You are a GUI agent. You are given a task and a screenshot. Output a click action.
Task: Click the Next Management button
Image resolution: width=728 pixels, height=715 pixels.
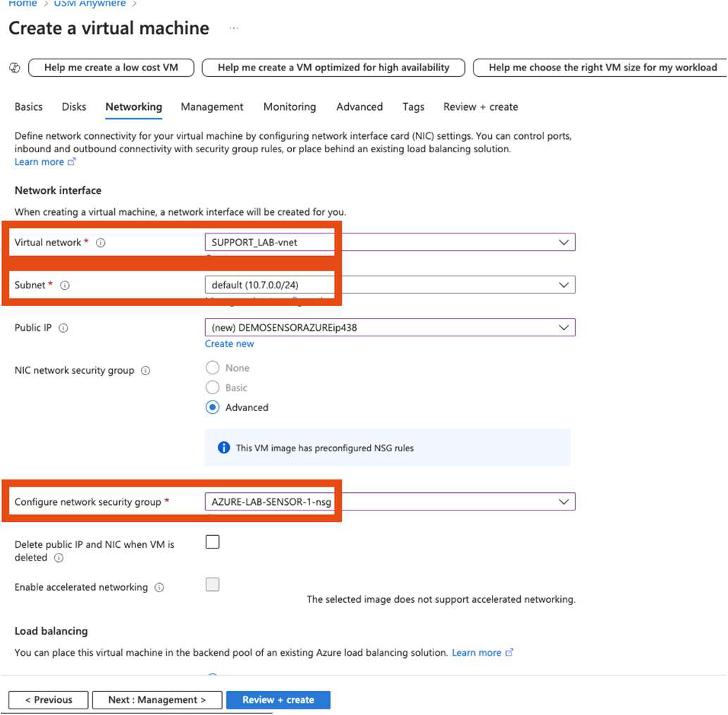tap(156, 699)
